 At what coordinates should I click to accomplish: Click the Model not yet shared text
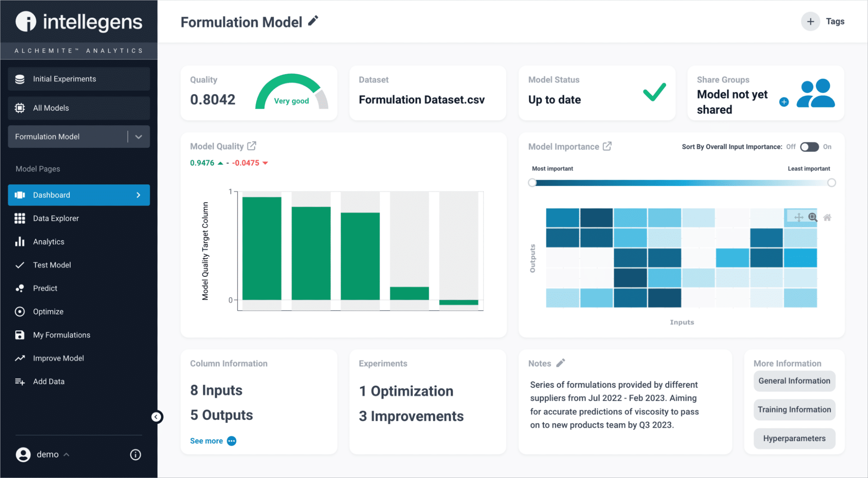(732, 102)
